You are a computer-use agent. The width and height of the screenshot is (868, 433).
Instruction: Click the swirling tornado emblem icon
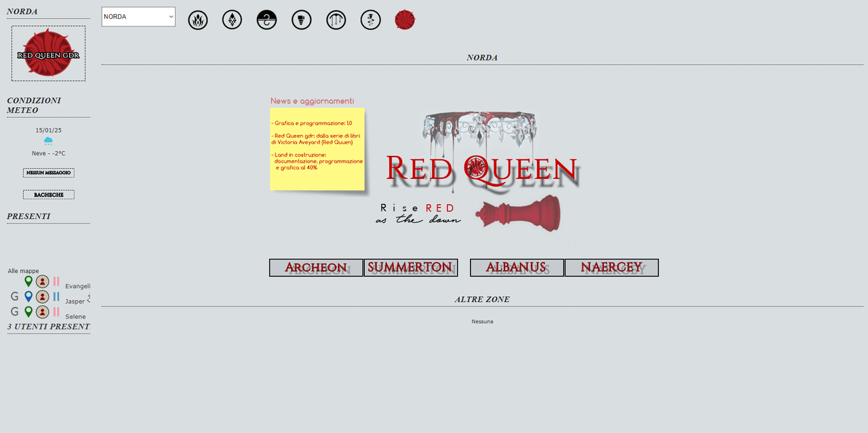click(370, 20)
